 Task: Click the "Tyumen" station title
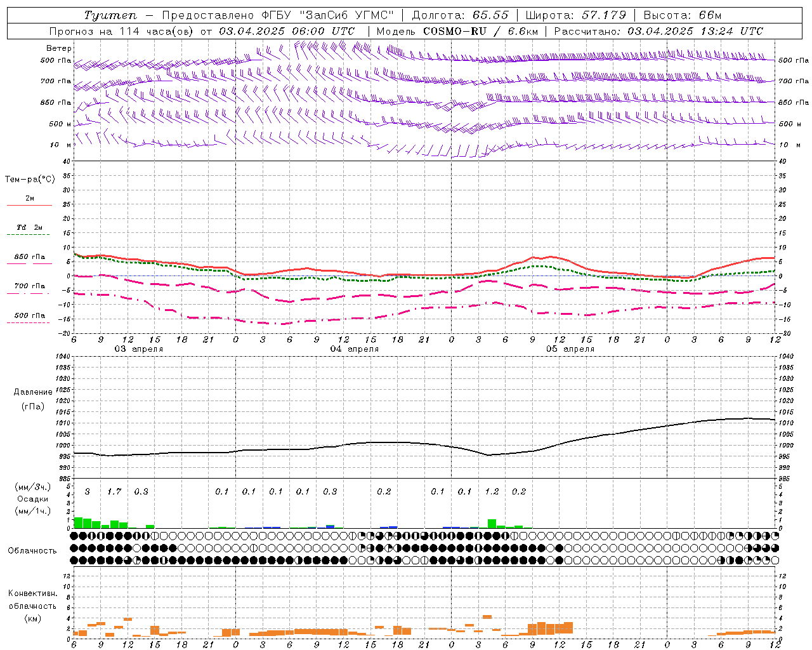click(110, 15)
